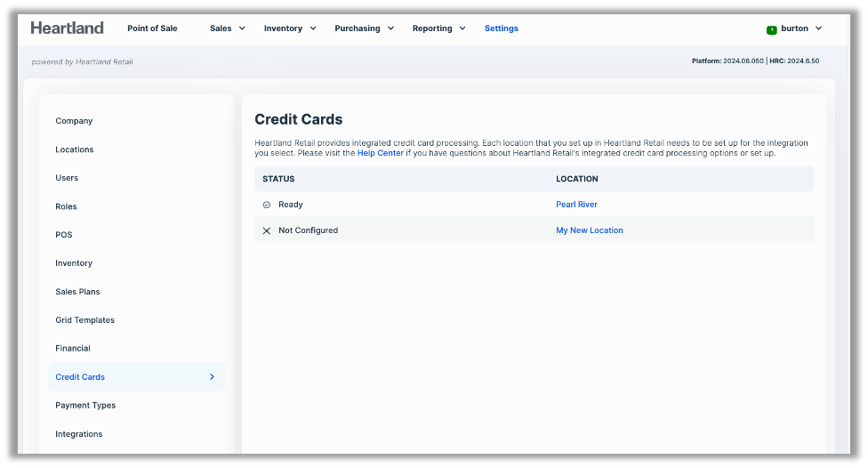The width and height of the screenshot is (868, 468).
Task: Visit the Help Center link
Action: 380,153
